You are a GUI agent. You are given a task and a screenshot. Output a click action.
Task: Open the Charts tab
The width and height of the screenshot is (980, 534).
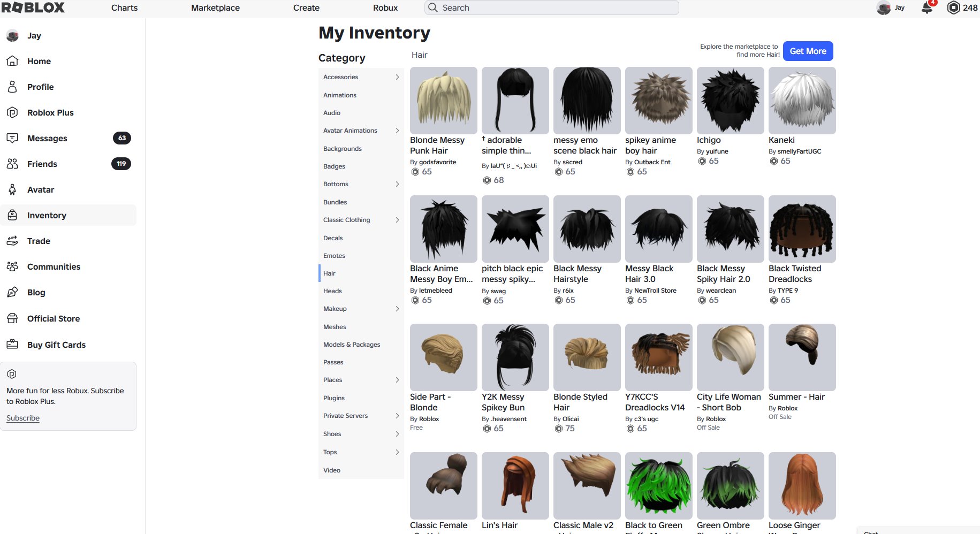[124, 8]
